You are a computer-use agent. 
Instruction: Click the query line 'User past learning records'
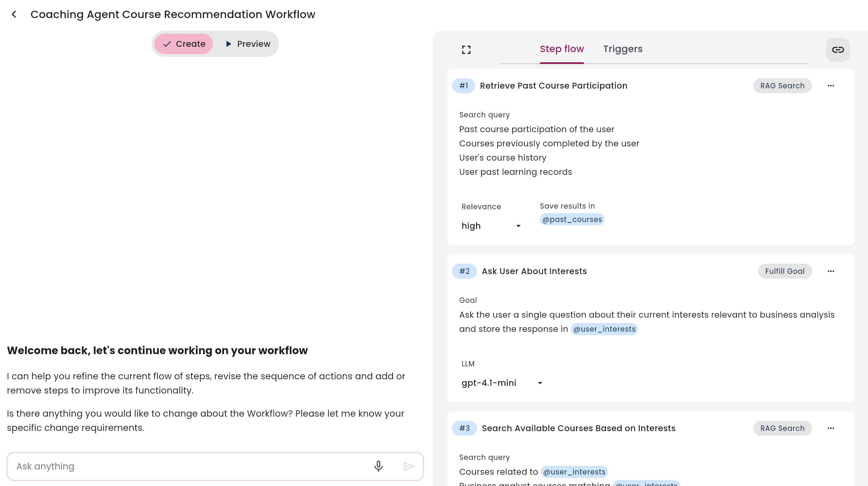tap(515, 172)
